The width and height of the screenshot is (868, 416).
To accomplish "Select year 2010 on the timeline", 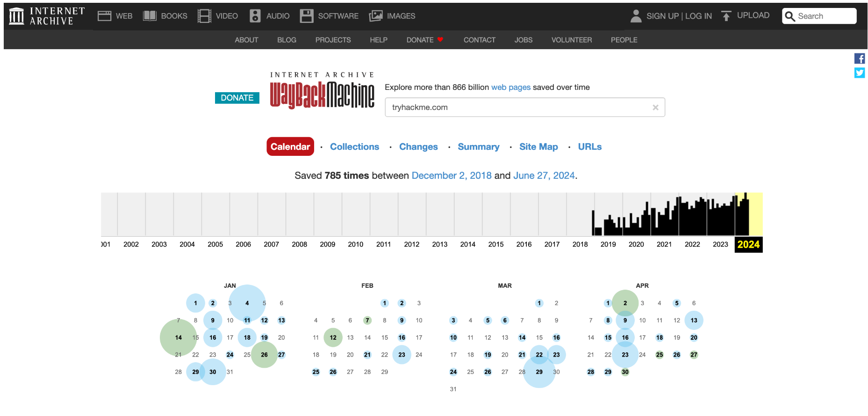I will coord(356,244).
